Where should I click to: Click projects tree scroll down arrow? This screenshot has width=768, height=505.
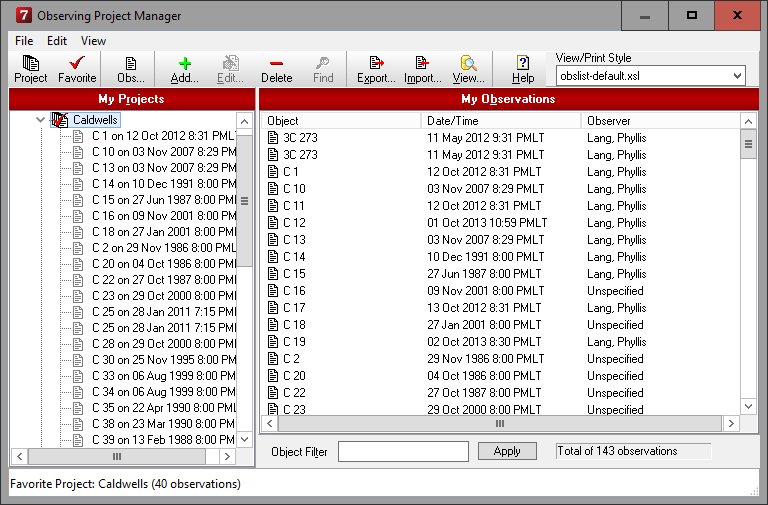click(244, 439)
